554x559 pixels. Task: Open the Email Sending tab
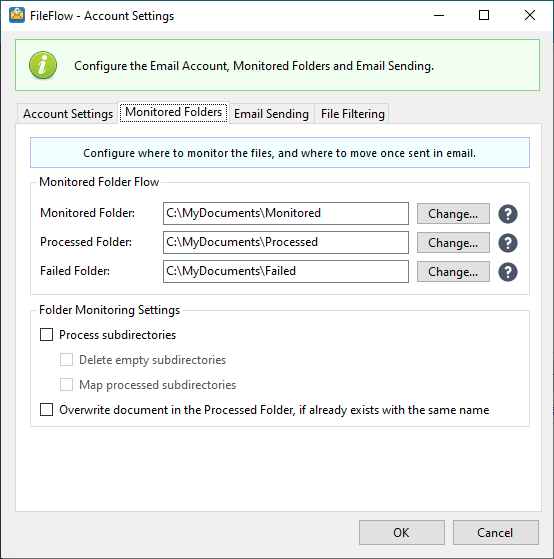pos(271,114)
